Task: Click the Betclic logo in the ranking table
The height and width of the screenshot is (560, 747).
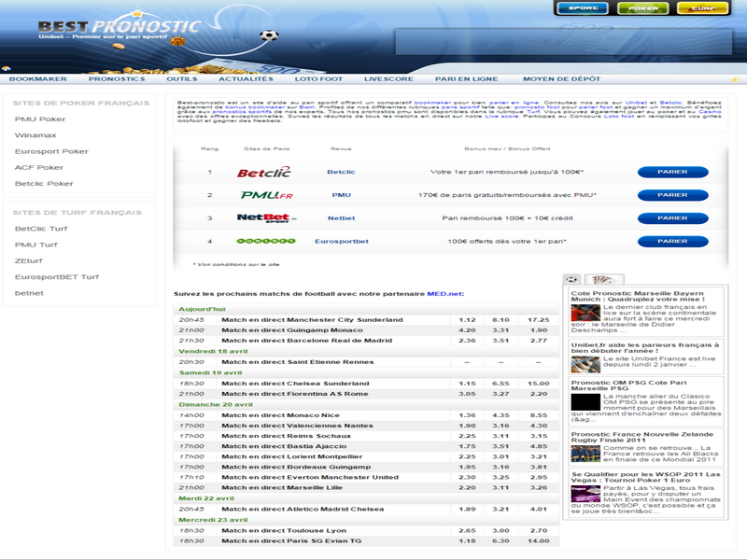Action: coord(264,172)
